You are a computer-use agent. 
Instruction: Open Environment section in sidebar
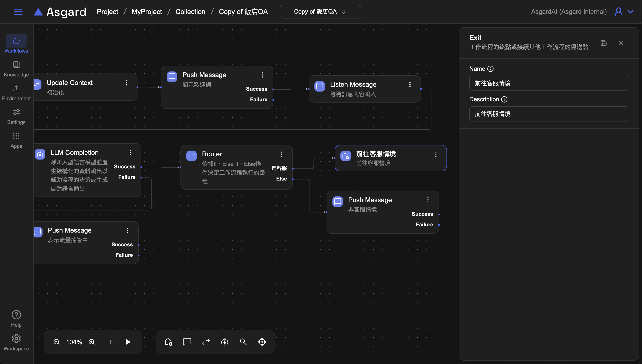(16, 93)
